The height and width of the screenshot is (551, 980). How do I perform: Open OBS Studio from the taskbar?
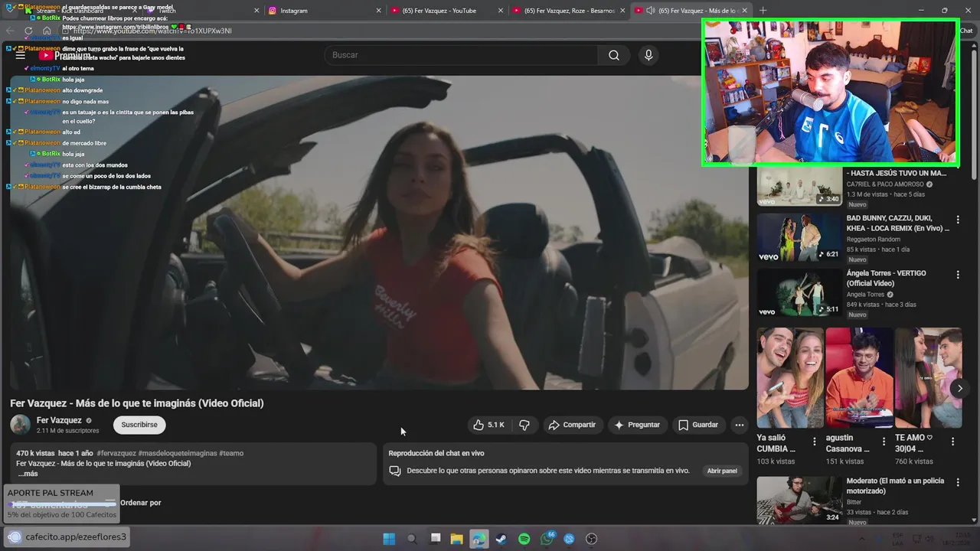click(x=591, y=539)
